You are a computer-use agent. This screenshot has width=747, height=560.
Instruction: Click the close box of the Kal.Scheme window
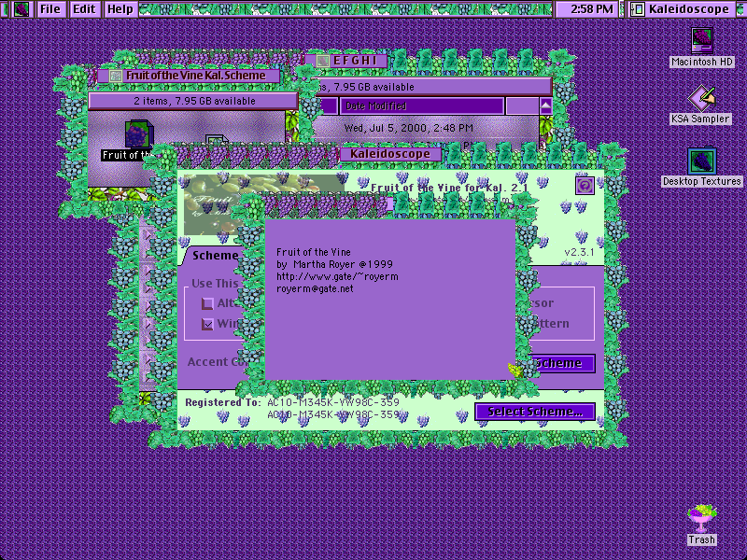click(115, 76)
